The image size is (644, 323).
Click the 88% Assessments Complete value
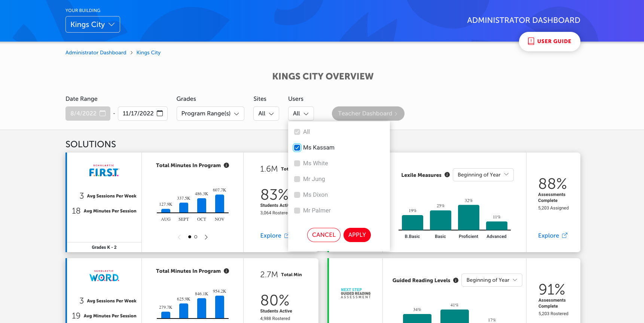click(x=552, y=184)
